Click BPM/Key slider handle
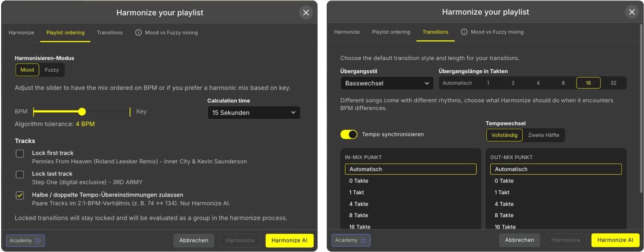This screenshot has width=644, height=252. pos(82,112)
